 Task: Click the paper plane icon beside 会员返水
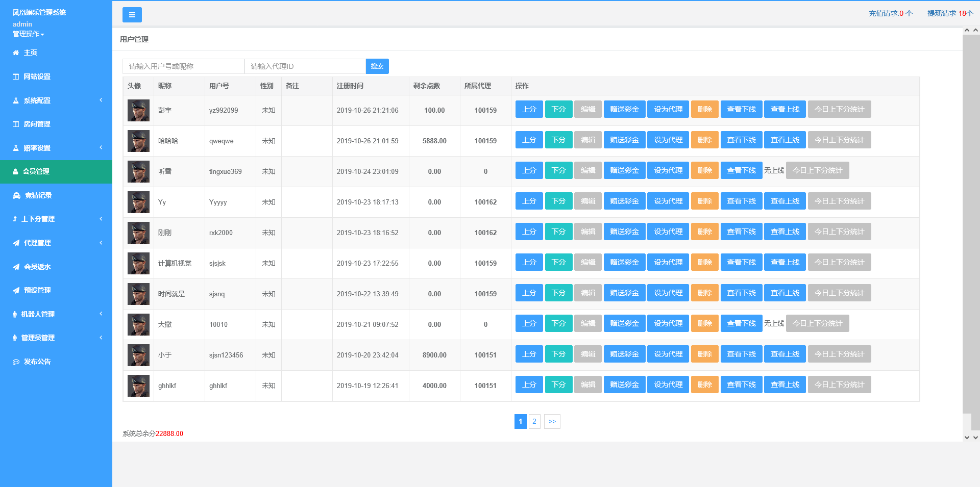click(16, 267)
